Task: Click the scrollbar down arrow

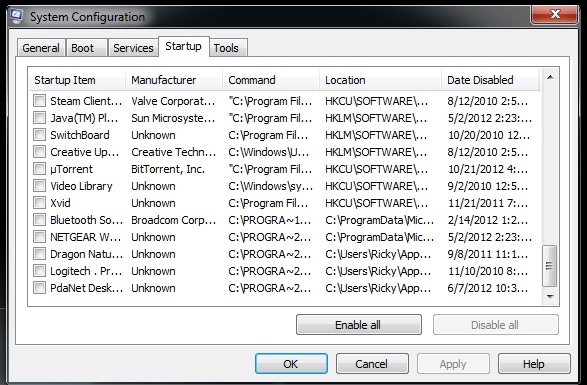Action: click(550, 297)
